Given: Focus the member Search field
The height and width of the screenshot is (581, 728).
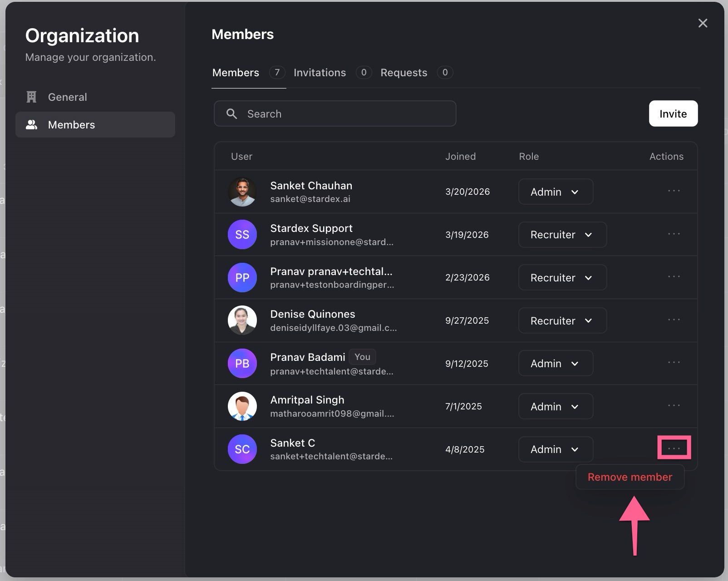Looking at the screenshot, I should coord(335,113).
